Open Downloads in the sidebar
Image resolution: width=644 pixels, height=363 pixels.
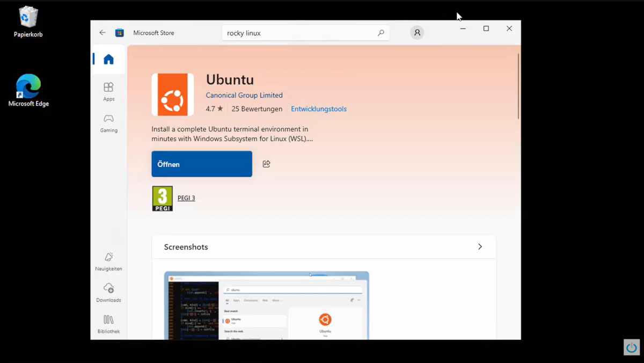pyautogui.click(x=108, y=293)
